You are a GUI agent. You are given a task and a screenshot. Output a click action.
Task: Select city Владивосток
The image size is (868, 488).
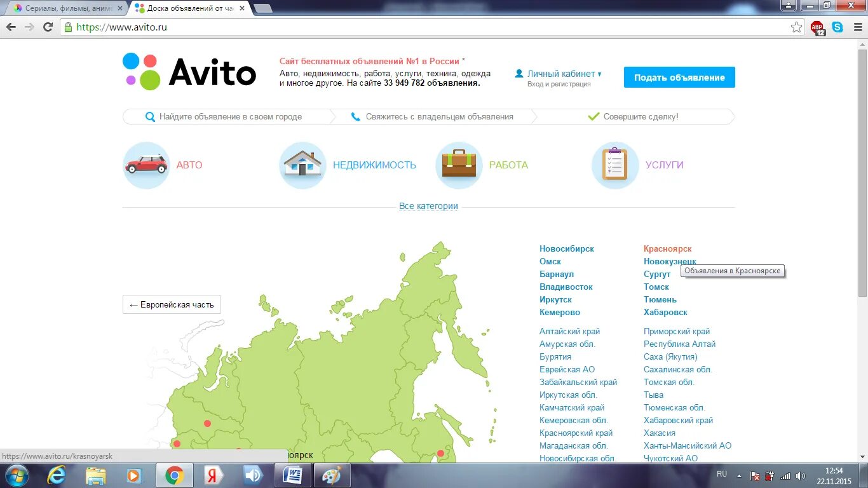coord(566,287)
